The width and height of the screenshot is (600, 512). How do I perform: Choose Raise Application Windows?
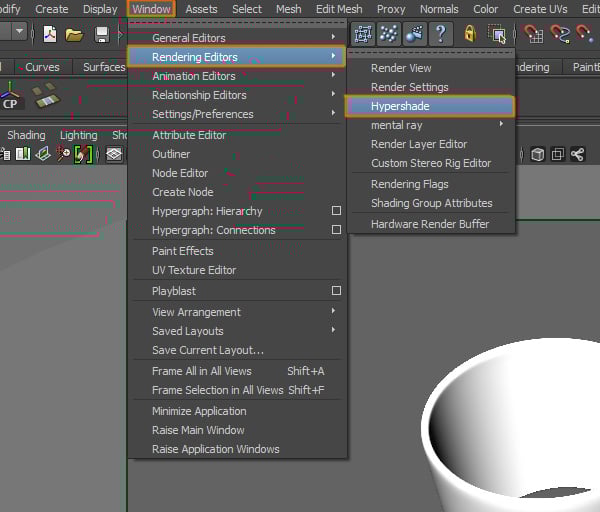tap(215, 449)
